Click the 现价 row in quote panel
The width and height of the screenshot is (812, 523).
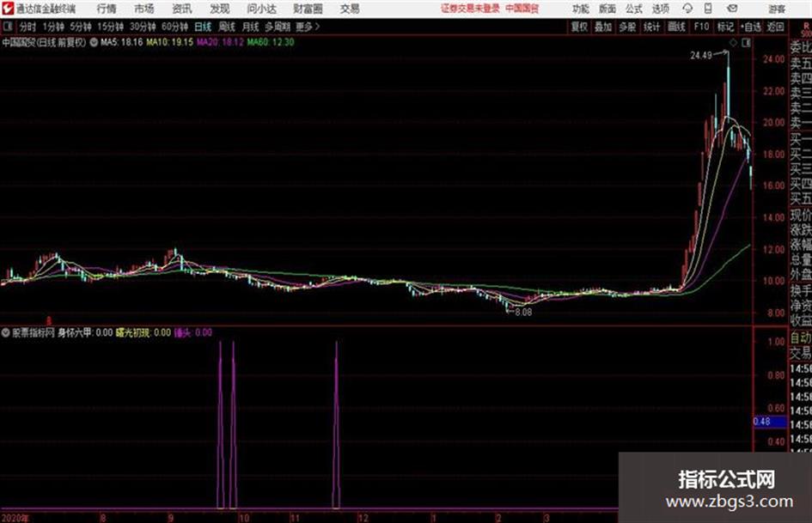[801, 215]
